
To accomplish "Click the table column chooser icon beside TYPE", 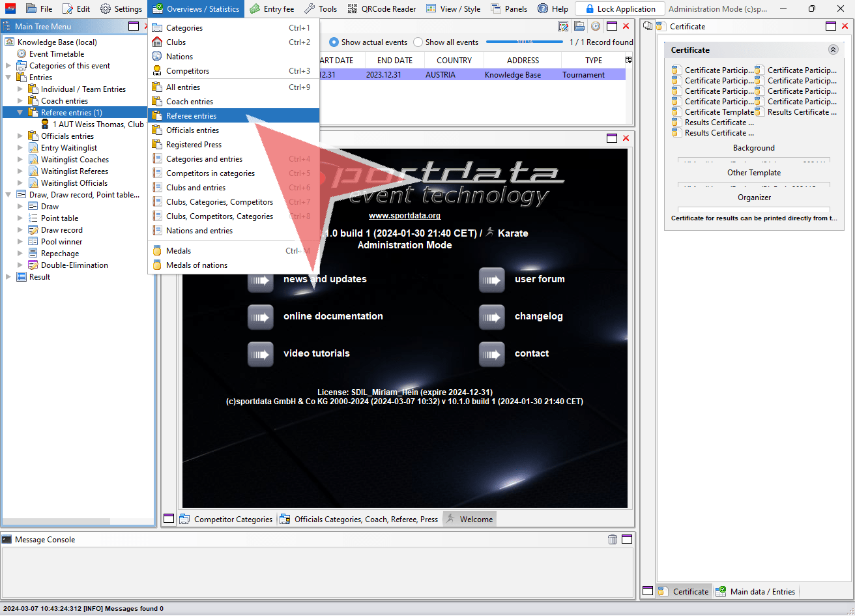I will (x=629, y=60).
